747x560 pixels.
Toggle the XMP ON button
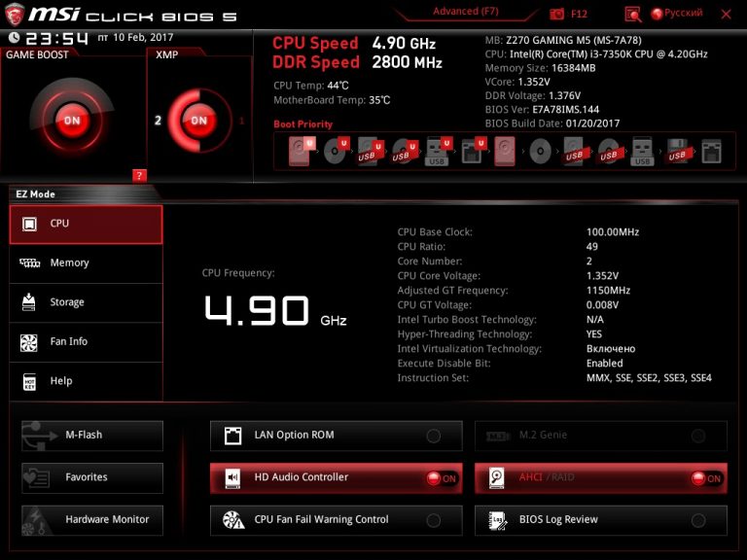(199, 120)
